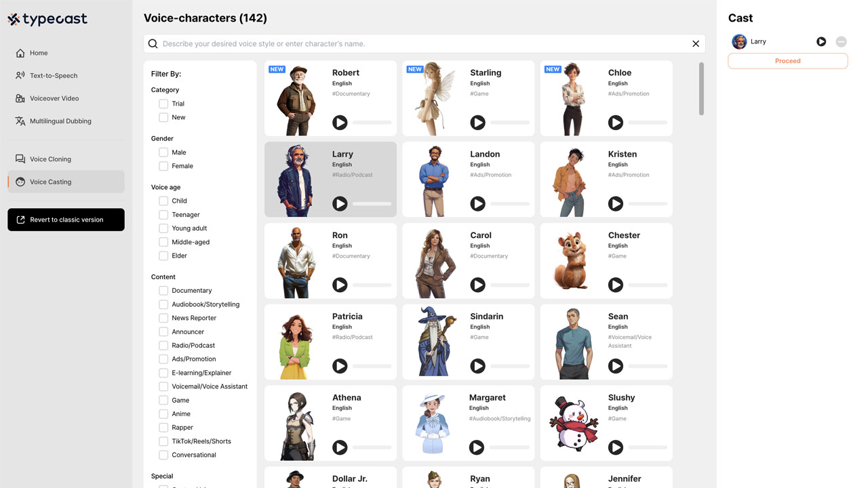Play Chester's voice preview
This screenshot has height=488, width=868.
616,285
